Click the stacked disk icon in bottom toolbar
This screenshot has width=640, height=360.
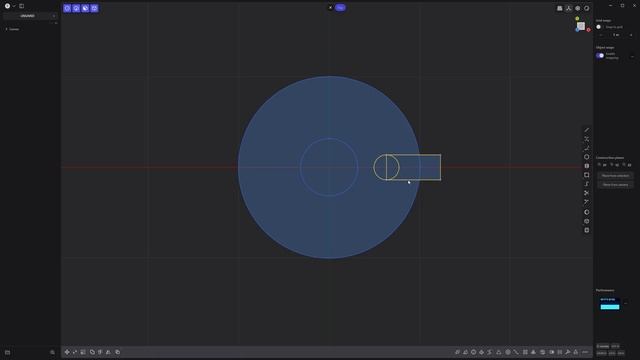tap(542, 352)
